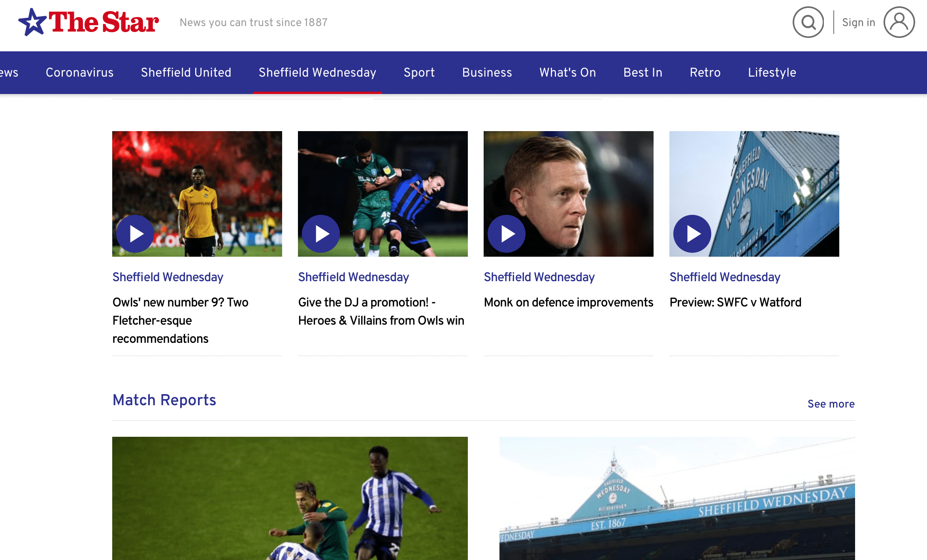The height and width of the screenshot is (560, 927).
Task: Play the Owls' new number 9 video
Action: click(x=135, y=234)
